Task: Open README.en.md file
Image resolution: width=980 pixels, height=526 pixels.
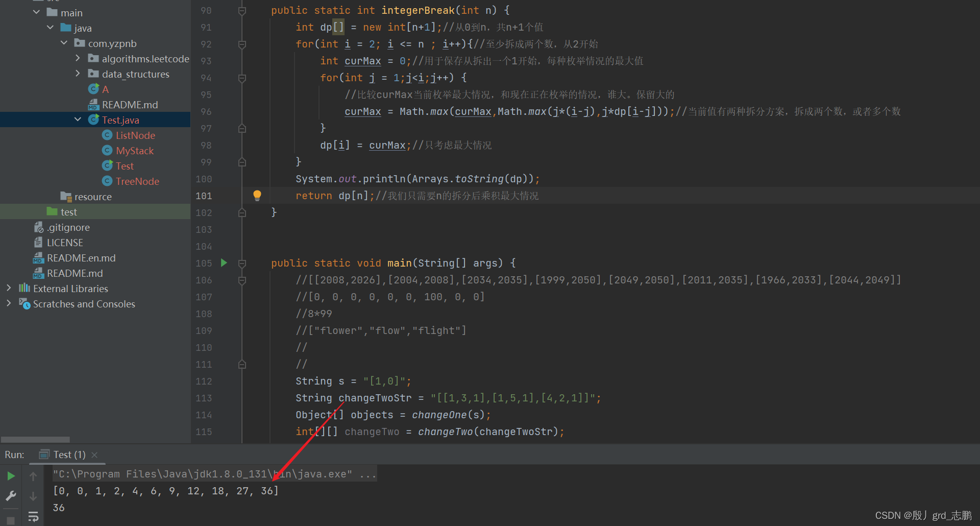Action: coord(81,258)
